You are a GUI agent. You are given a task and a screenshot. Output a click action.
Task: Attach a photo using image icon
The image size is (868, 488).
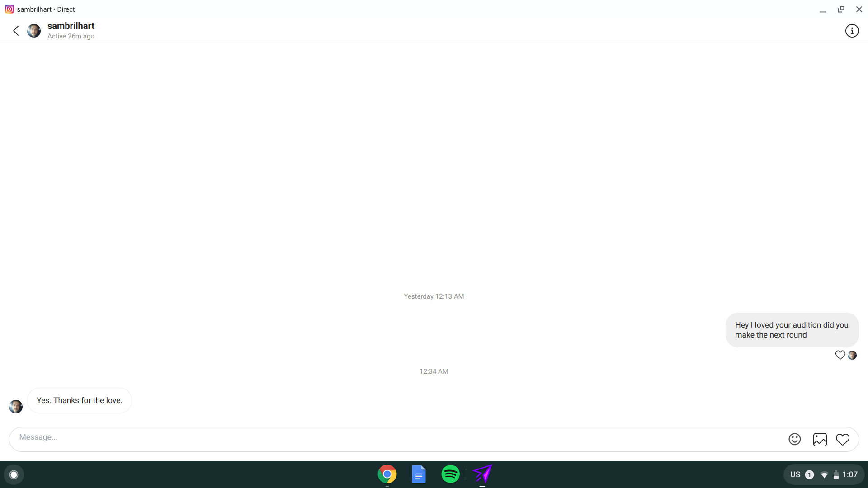(x=820, y=439)
